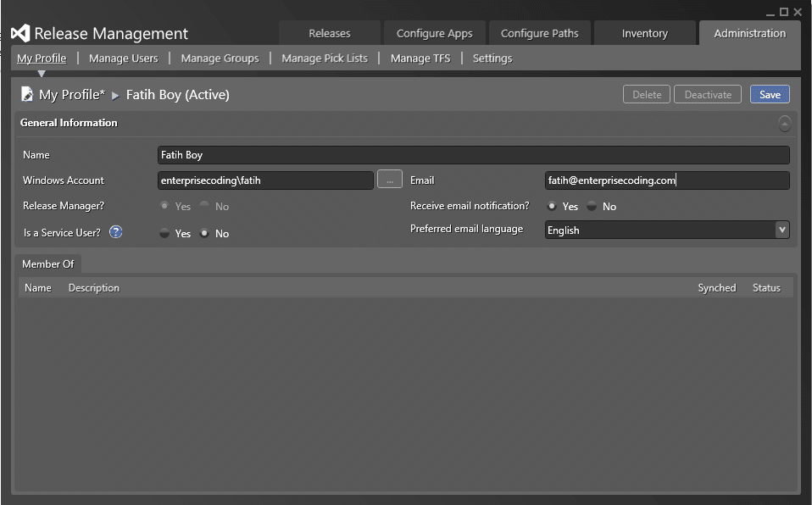
Task: Select Yes for Is a Service User
Action: point(164,233)
